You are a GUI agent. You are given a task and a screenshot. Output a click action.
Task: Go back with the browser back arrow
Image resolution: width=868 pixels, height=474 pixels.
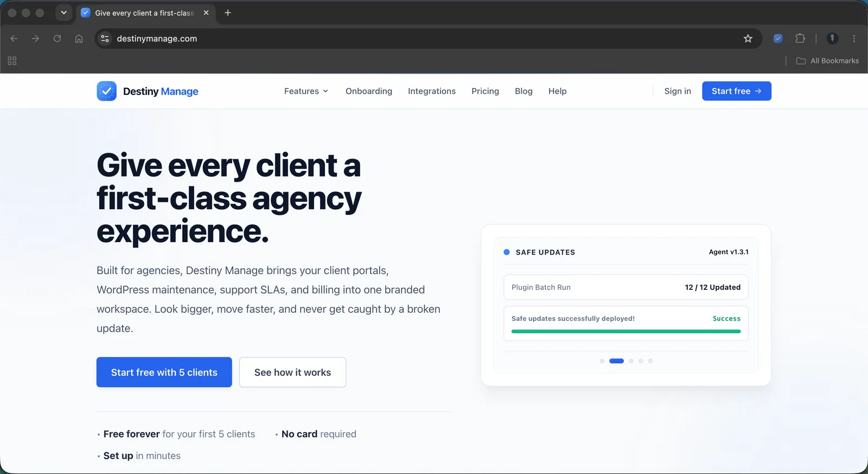(x=14, y=39)
